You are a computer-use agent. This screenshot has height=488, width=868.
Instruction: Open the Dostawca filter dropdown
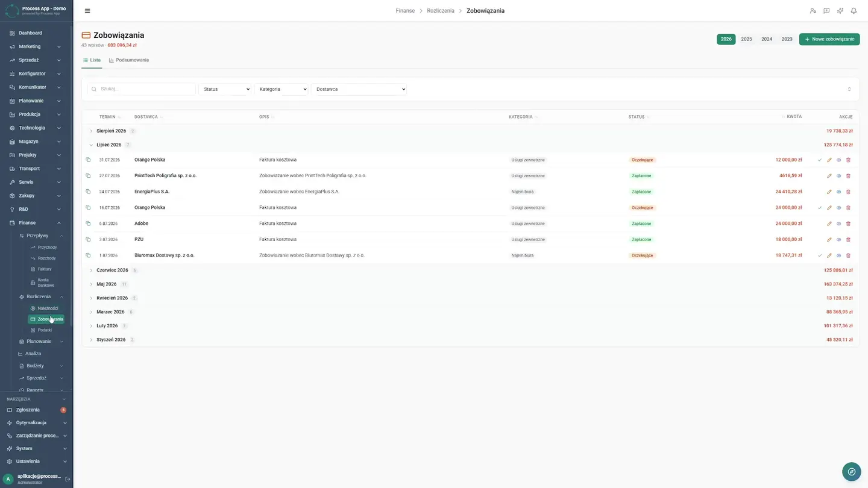[359, 89]
